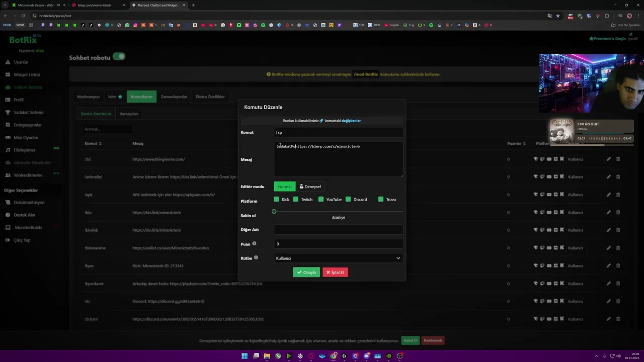Toggle the Trovo platform checkbox
Viewport: 644px width, 362px height.
pos(381,199)
